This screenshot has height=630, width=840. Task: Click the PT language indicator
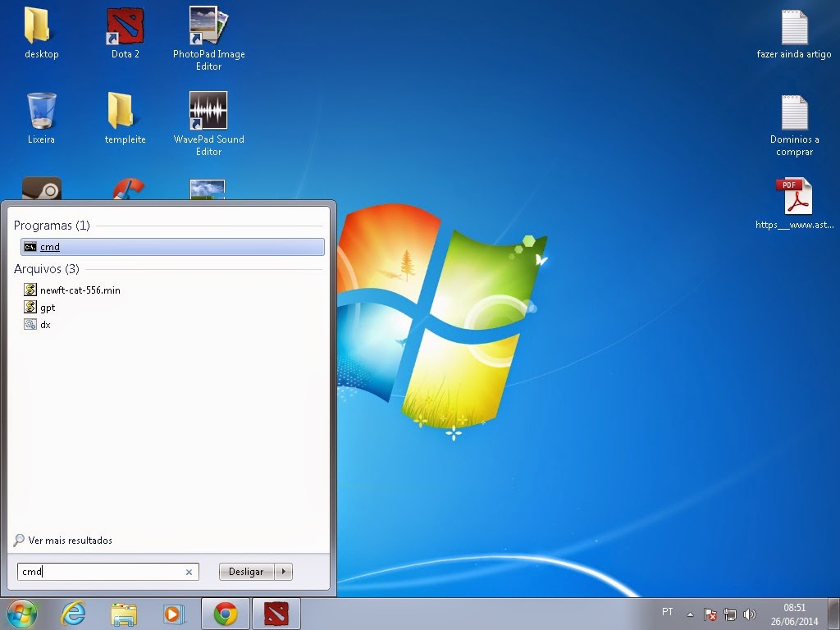668,612
